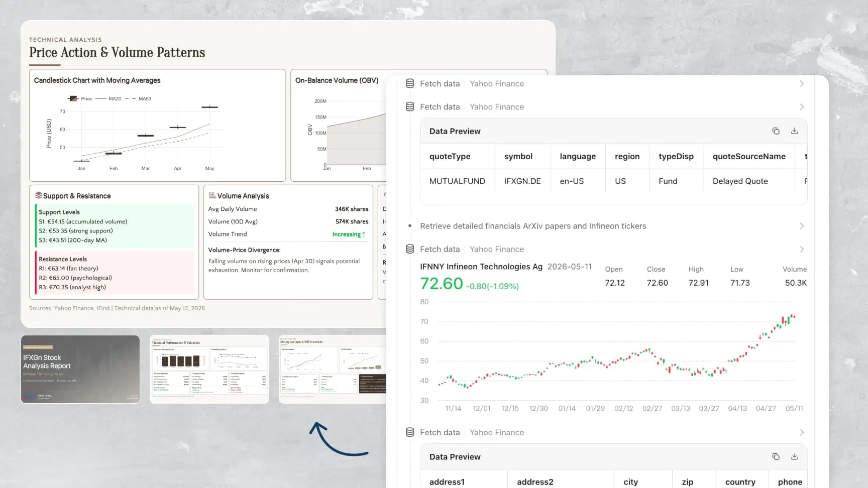Click the quoteType column header
Image resolution: width=868 pixels, height=488 pixels.
(450, 156)
